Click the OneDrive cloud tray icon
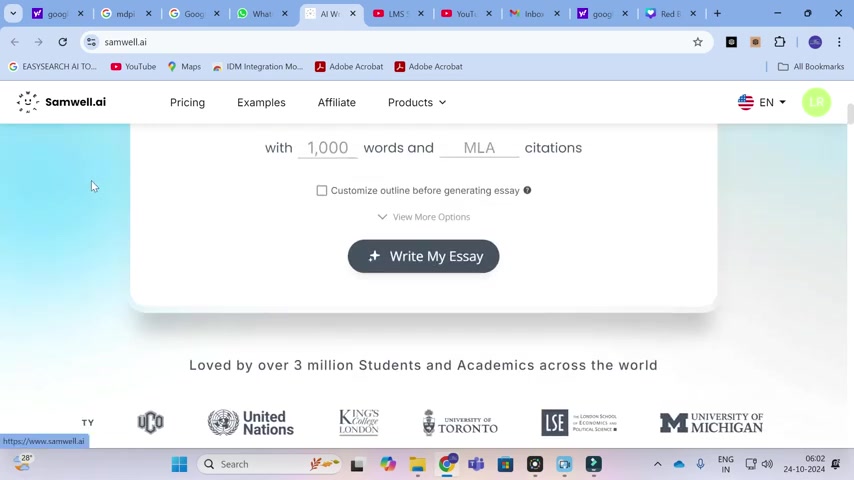The height and width of the screenshot is (480, 854). click(679, 464)
